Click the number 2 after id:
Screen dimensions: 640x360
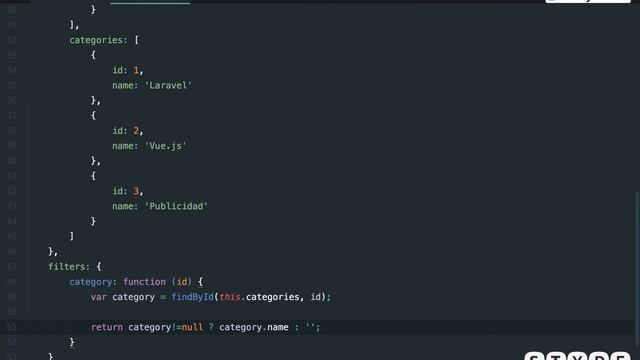click(x=136, y=131)
